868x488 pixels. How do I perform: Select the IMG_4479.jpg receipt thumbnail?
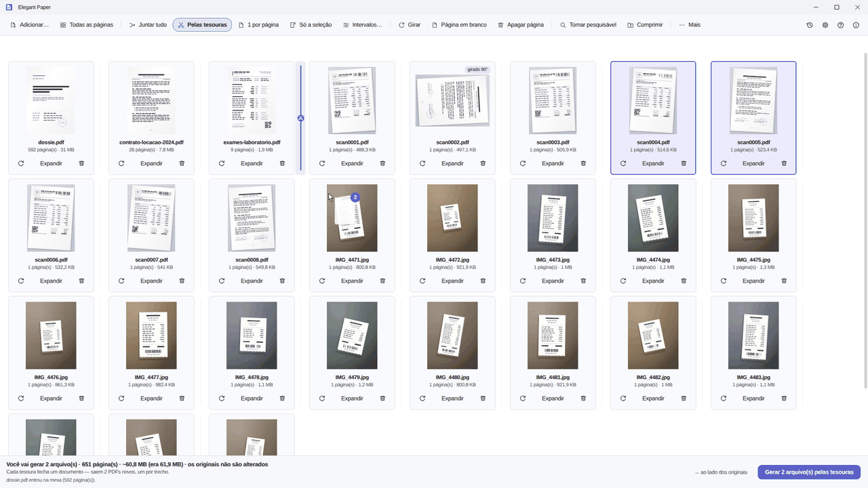point(352,335)
